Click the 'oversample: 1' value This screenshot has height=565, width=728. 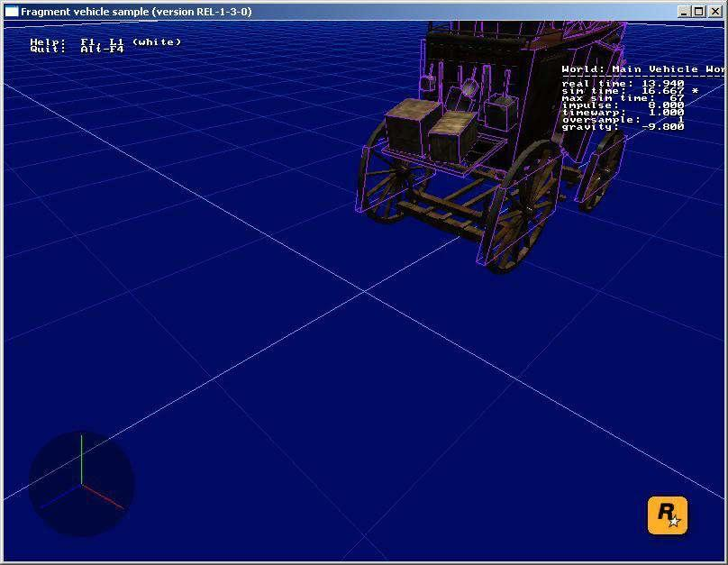pos(623,119)
